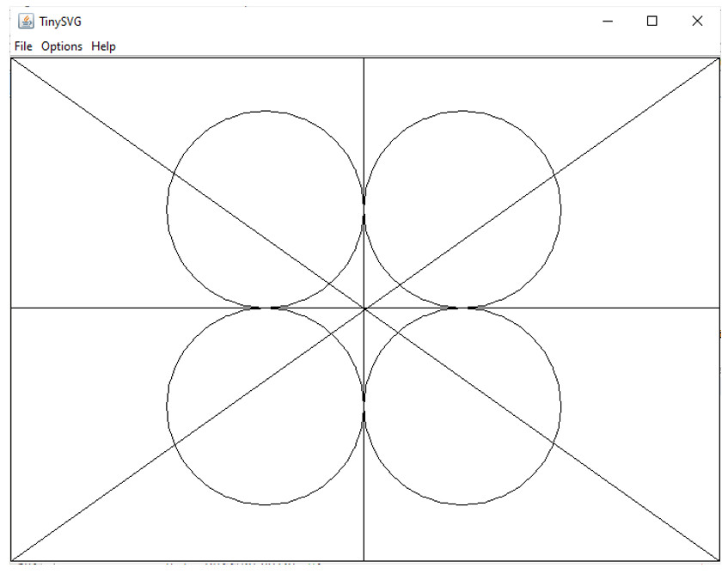Click the top-left corner of the drawing canvas
The width and height of the screenshot is (728, 574).
pos(12,59)
